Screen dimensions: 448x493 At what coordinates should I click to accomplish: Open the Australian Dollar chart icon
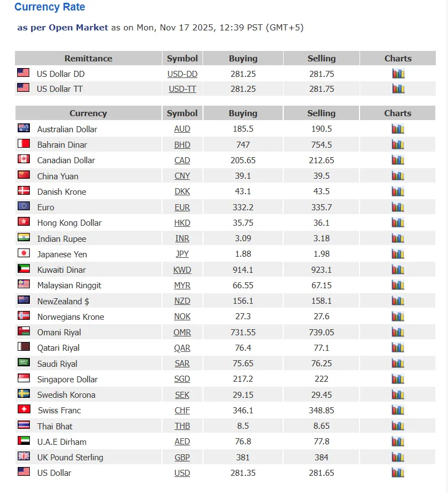(398, 128)
